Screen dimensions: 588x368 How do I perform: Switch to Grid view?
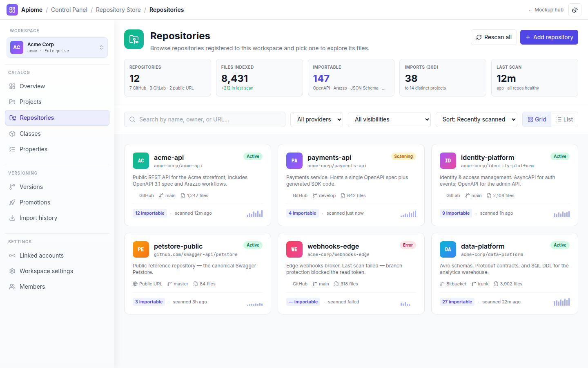pos(537,119)
